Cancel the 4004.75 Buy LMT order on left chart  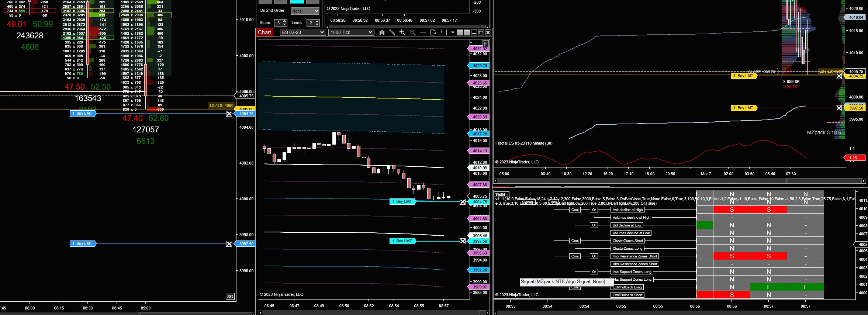pyautogui.click(x=229, y=114)
